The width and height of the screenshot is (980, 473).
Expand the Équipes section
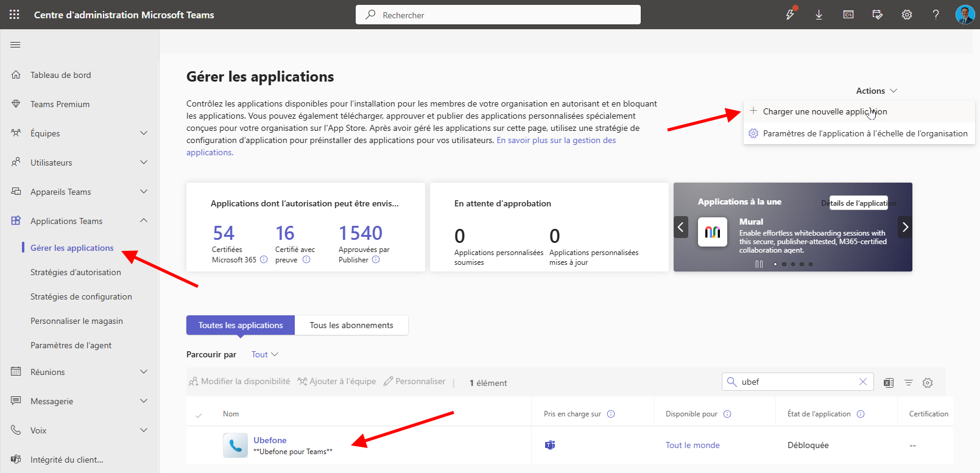tap(144, 133)
